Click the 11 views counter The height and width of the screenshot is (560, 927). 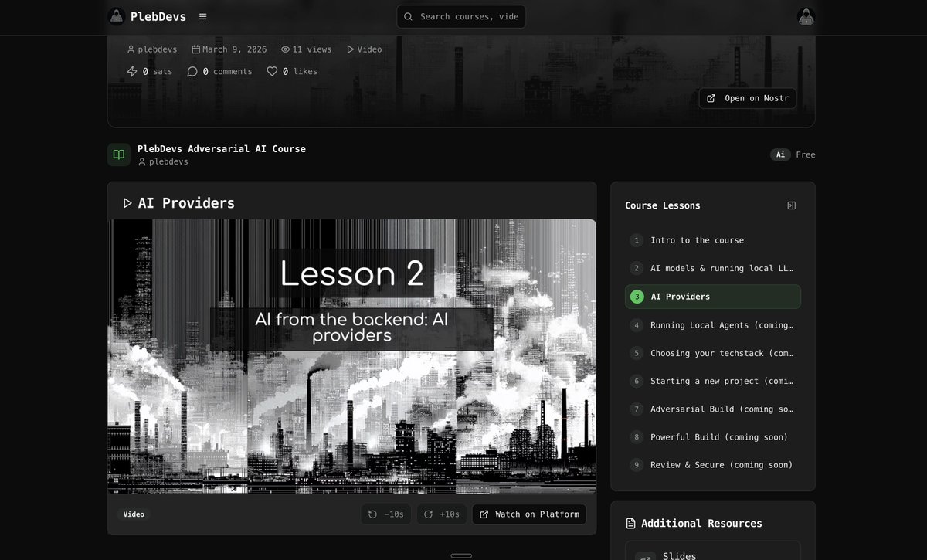(x=306, y=49)
